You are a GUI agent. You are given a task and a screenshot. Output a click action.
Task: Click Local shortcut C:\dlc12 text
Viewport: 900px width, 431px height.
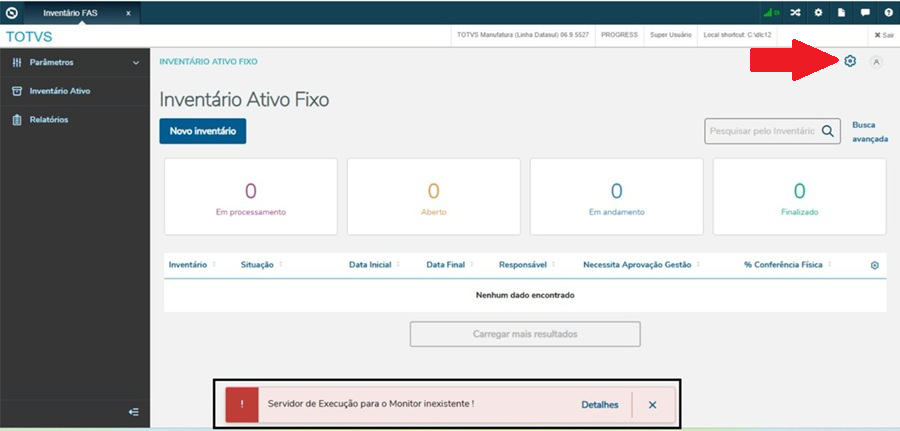pos(737,35)
